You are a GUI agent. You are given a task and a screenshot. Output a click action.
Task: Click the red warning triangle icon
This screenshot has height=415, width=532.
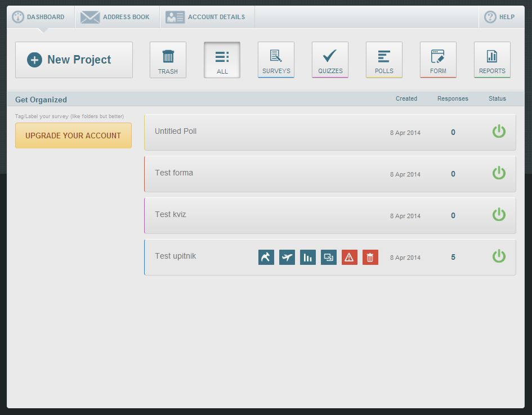click(x=350, y=258)
